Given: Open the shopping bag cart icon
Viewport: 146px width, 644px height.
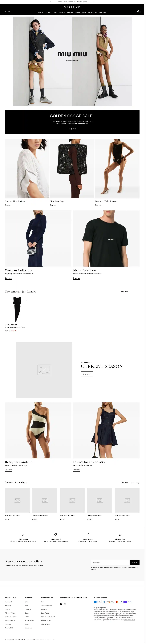Looking at the screenshot, I should (x=140, y=12).
